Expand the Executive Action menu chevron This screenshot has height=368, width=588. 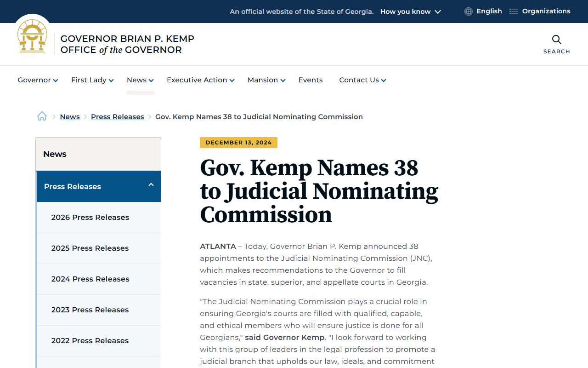(x=232, y=80)
